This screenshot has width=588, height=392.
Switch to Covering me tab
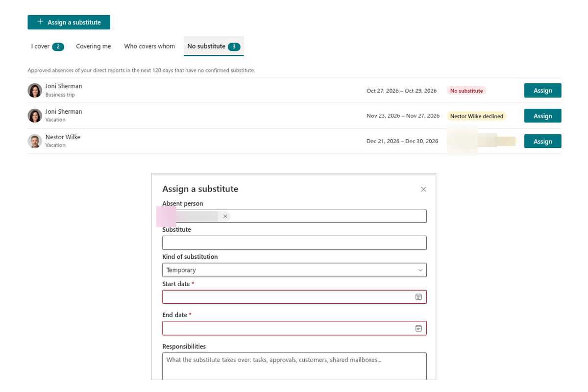coord(94,47)
